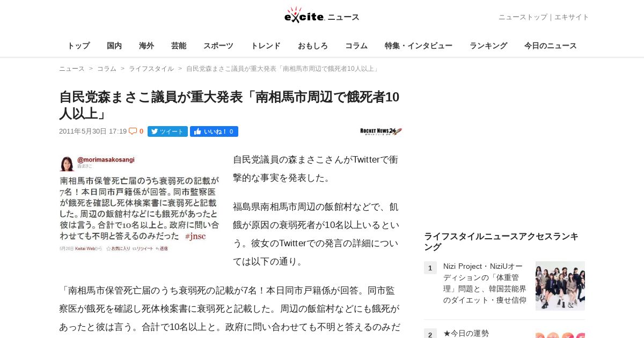Click the article title breadcrumb text
This screenshot has height=338, width=644.
pyautogui.click(x=283, y=69)
